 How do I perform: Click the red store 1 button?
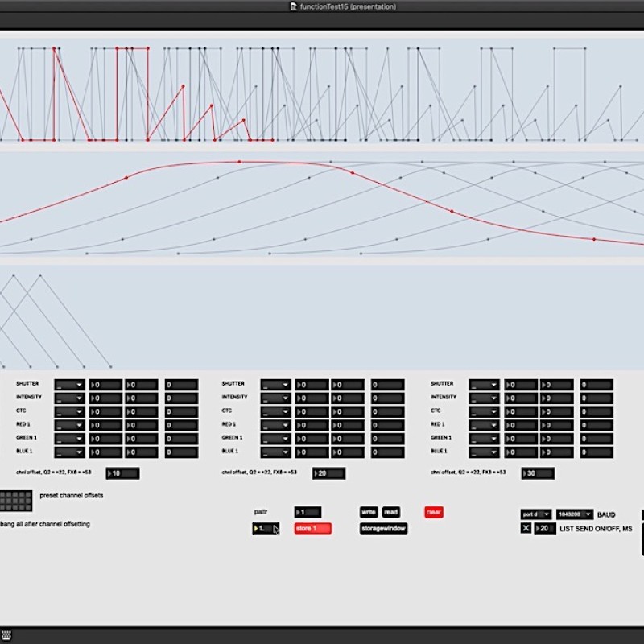(312, 528)
